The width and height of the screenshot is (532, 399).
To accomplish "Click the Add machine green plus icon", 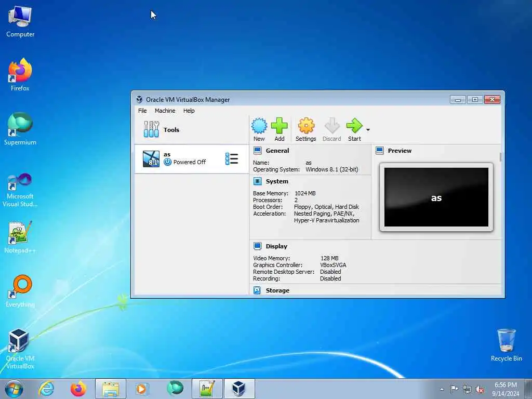I will (x=279, y=126).
